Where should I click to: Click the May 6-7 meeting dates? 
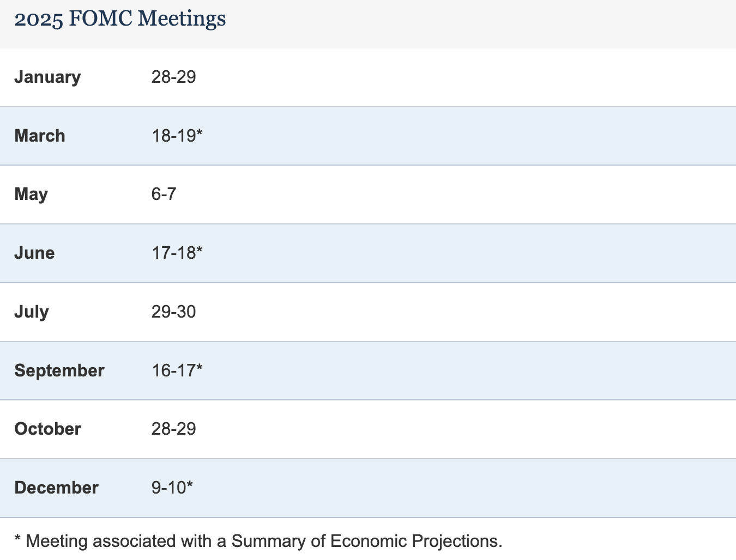point(164,194)
